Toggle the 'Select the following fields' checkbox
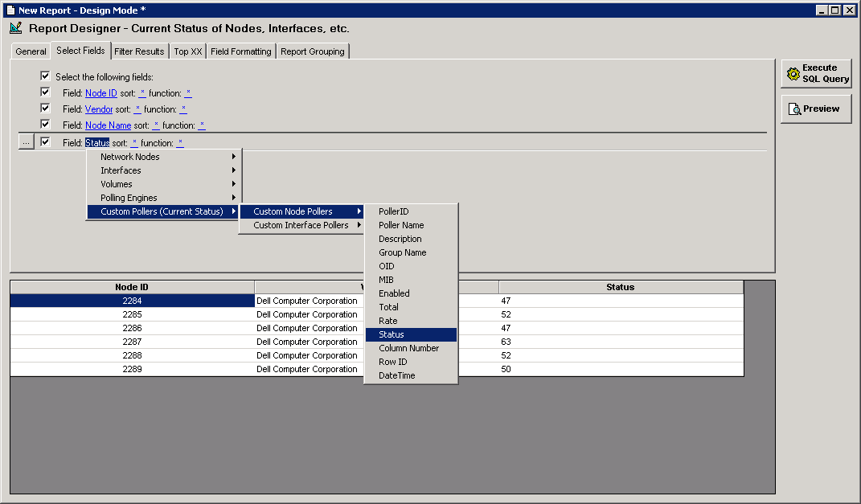This screenshot has width=861, height=504. 45,76
